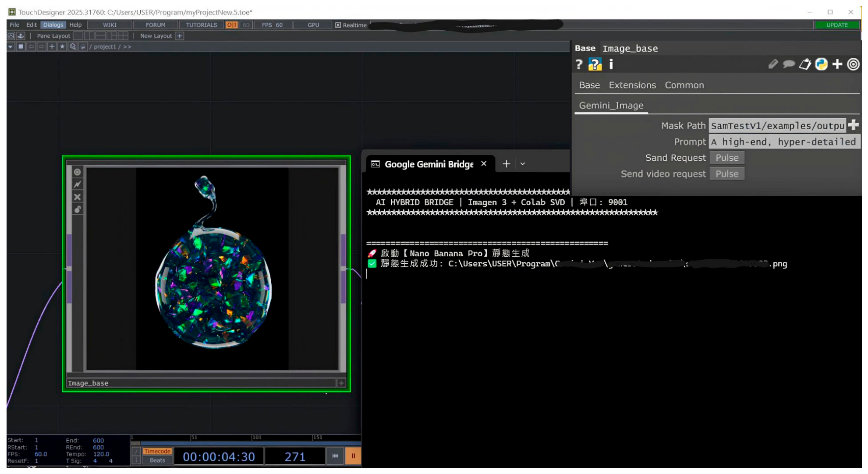Toggle the O|I power button
868x474 pixels.
pos(232,25)
